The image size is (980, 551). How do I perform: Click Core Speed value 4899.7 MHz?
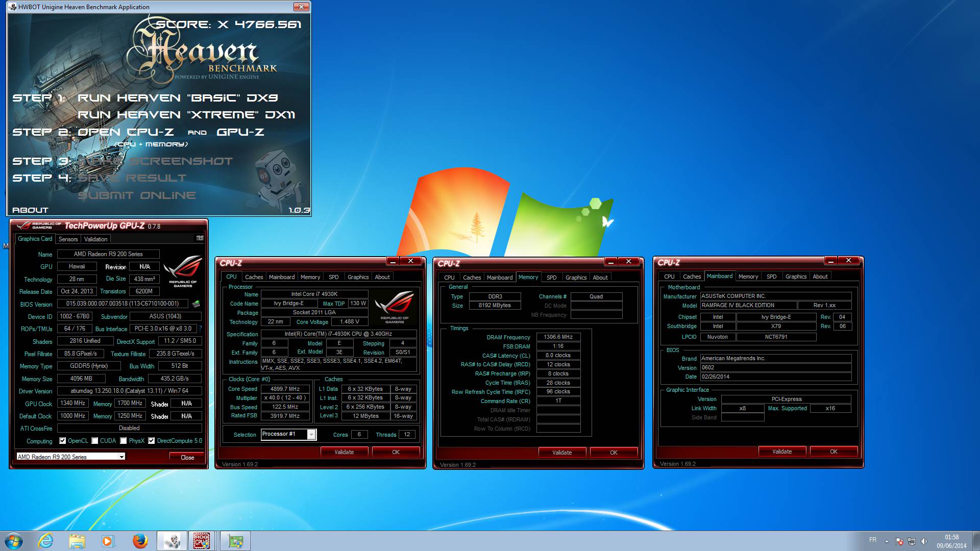point(285,389)
